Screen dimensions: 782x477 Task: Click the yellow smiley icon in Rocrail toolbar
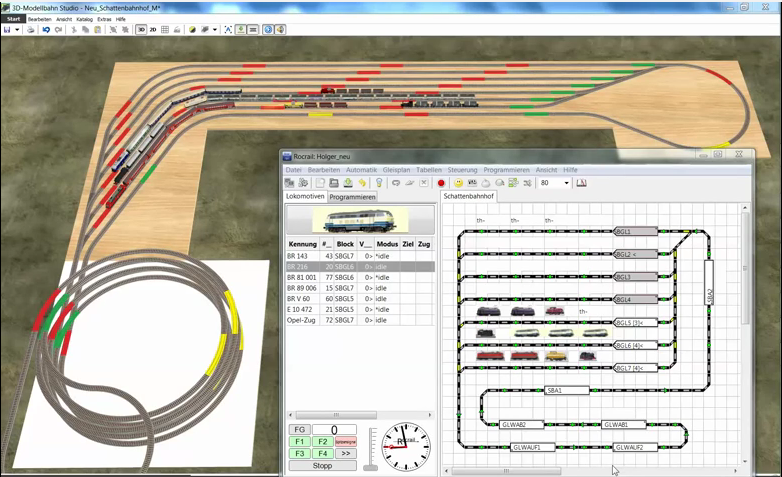459,183
